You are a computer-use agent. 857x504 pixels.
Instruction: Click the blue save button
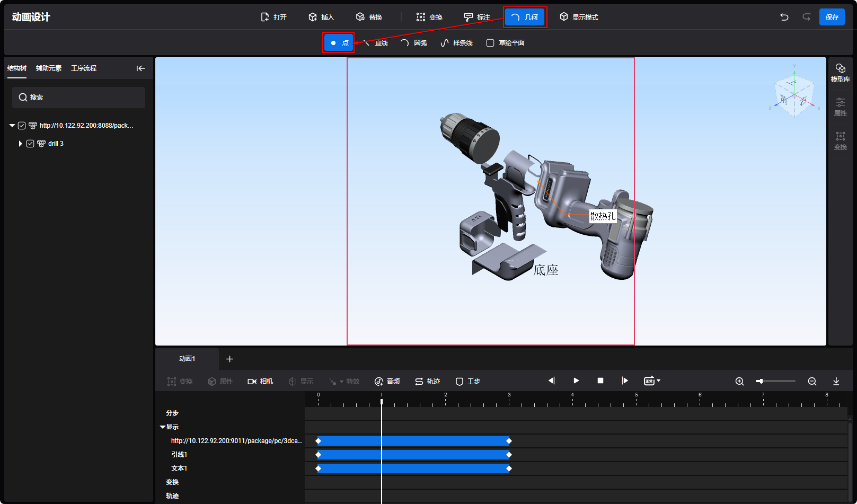click(832, 17)
